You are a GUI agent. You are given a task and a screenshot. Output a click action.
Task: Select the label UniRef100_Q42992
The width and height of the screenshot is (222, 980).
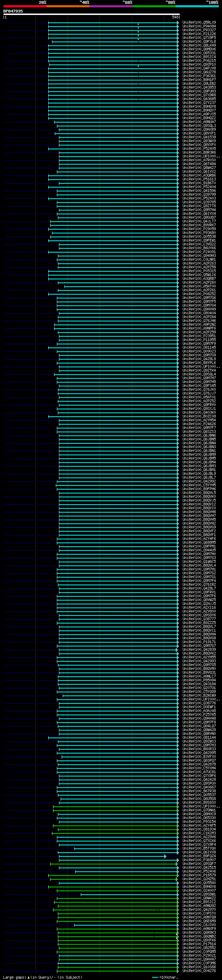(x=199, y=481)
